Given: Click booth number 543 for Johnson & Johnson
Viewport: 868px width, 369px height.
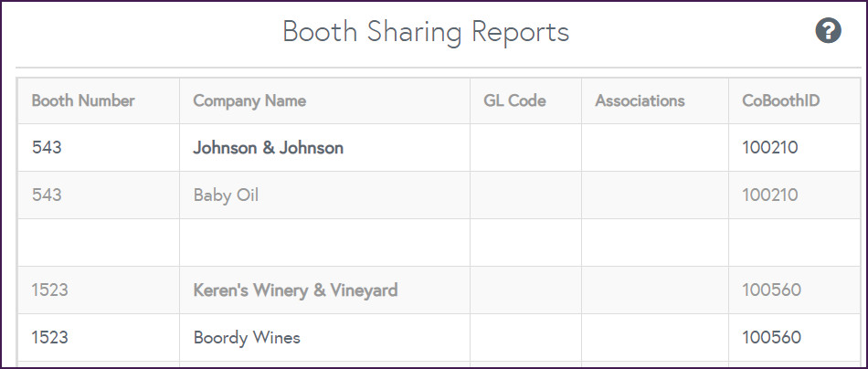Looking at the screenshot, I should (47, 148).
